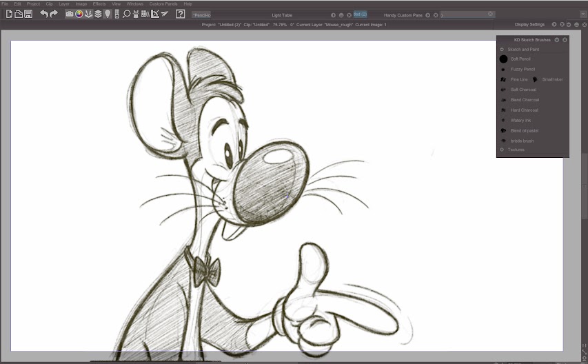This screenshot has height=364, width=588.
Task: Toggle the light table bulb icon
Action: [108, 14]
